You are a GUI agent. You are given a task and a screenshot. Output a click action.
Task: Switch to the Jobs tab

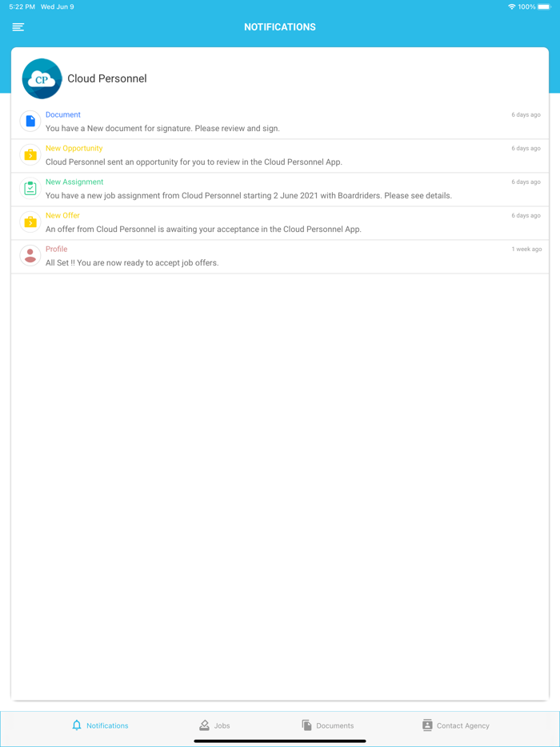214,725
